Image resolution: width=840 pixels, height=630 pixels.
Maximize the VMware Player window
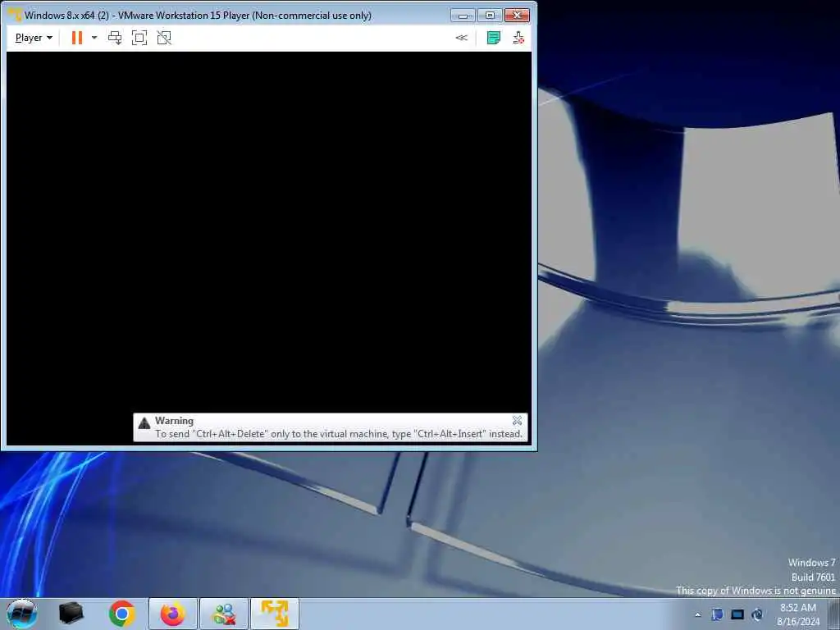(x=490, y=16)
